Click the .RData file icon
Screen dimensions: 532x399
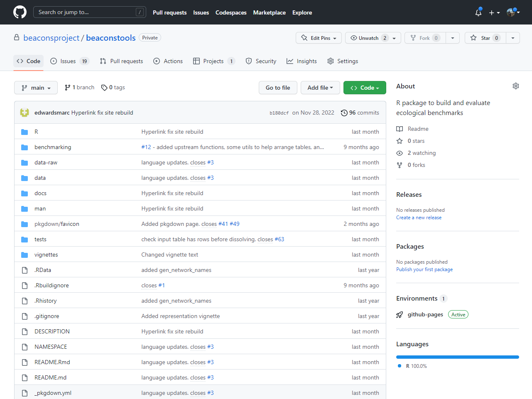point(25,270)
